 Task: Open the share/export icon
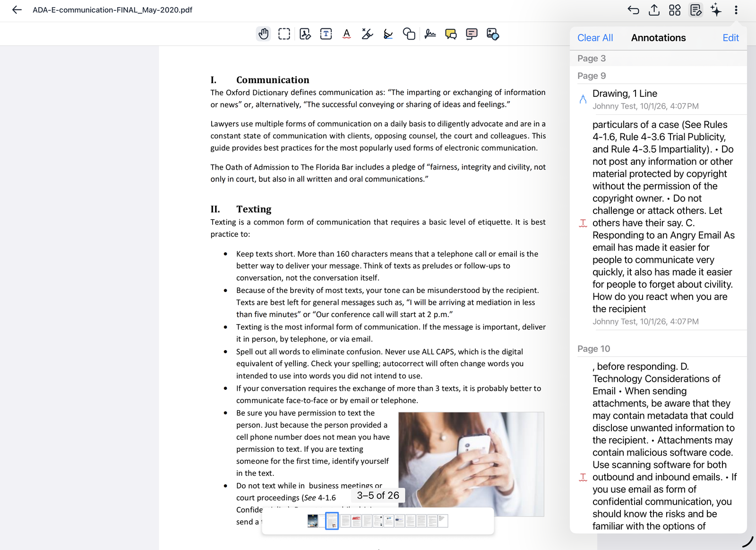pyautogui.click(x=654, y=10)
